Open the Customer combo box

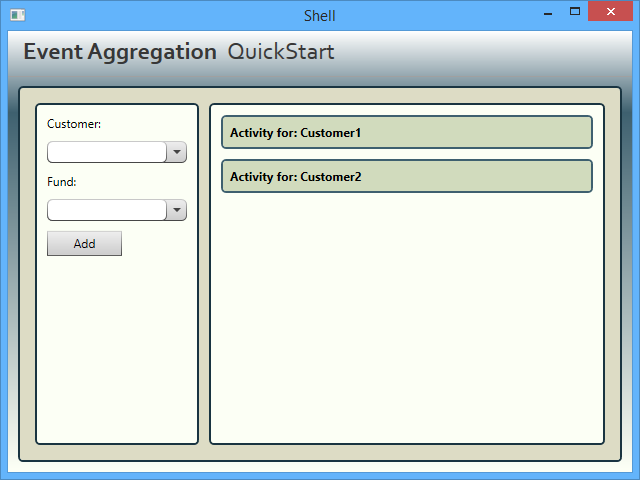117,152
